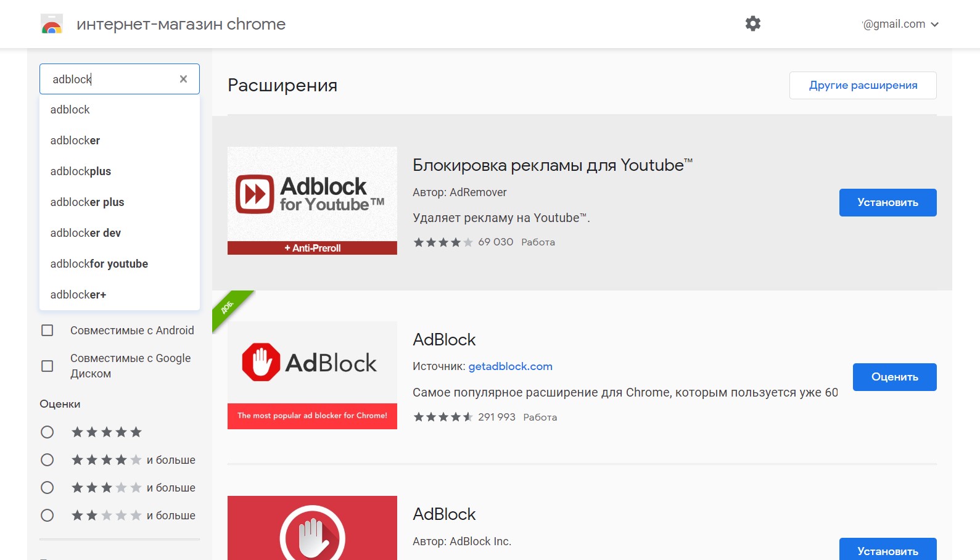The image size is (980, 560).
Task: Select the 'adblock' suggestion
Action: (120, 110)
